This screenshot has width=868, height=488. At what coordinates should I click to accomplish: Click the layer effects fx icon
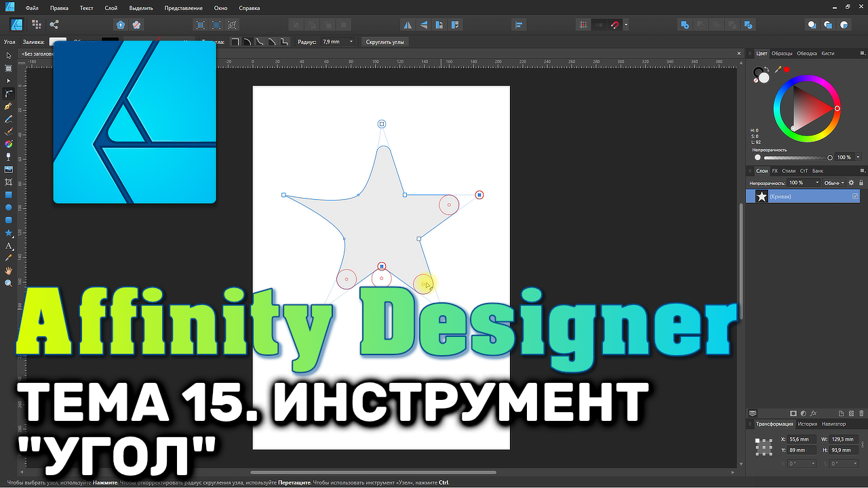pos(814,413)
